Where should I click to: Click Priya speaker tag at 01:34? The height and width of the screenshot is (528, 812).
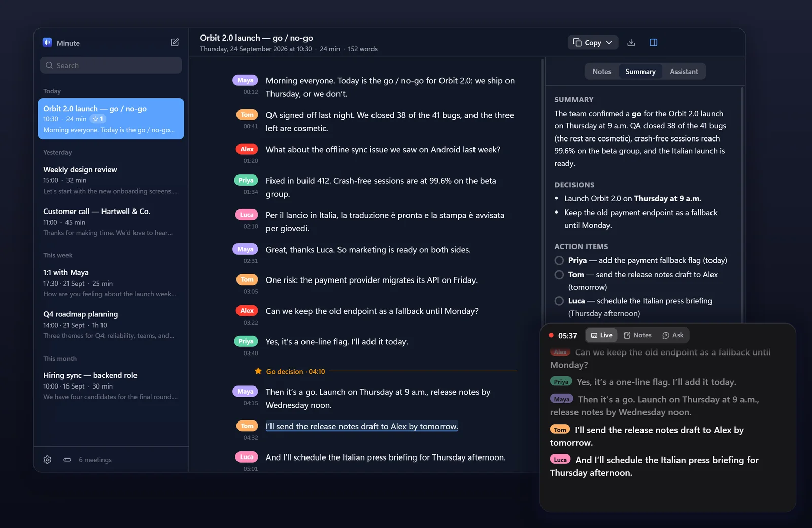[246, 180]
